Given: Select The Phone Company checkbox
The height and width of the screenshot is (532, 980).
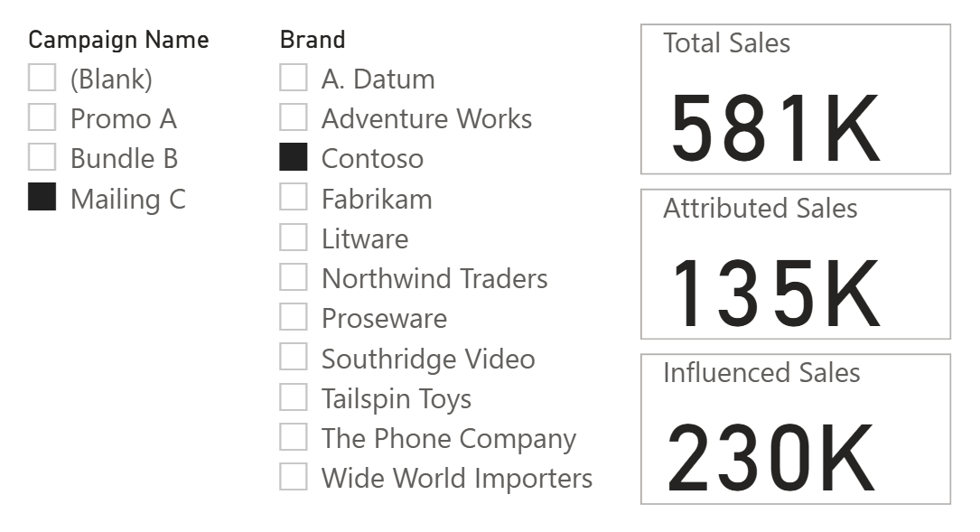Looking at the screenshot, I should (294, 437).
